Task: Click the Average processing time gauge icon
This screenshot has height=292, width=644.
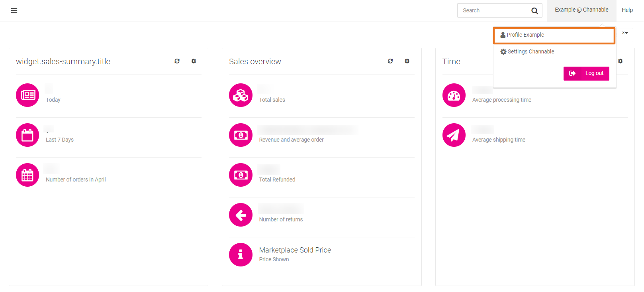Action: [454, 95]
